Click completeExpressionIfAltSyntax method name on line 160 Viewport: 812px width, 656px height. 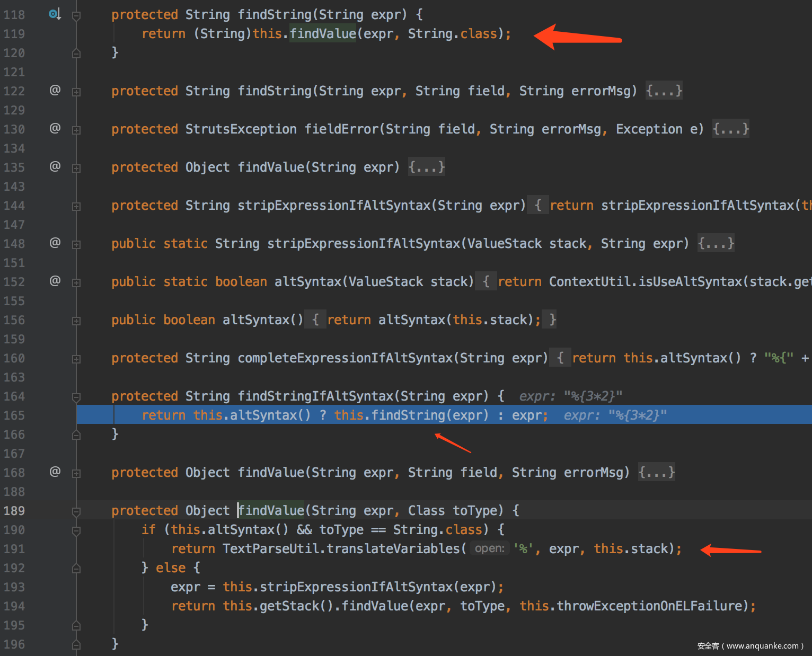(x=345, y=358)
